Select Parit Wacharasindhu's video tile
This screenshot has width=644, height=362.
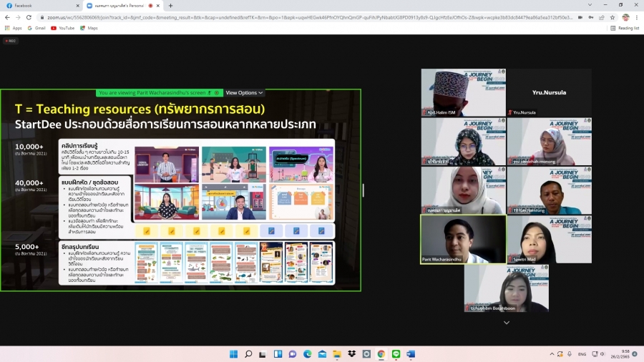462,240
